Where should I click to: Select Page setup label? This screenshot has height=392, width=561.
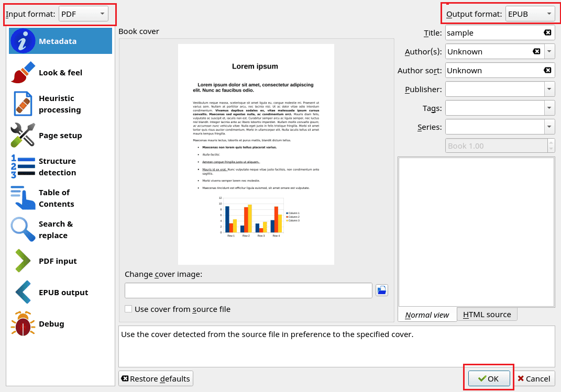60,136
